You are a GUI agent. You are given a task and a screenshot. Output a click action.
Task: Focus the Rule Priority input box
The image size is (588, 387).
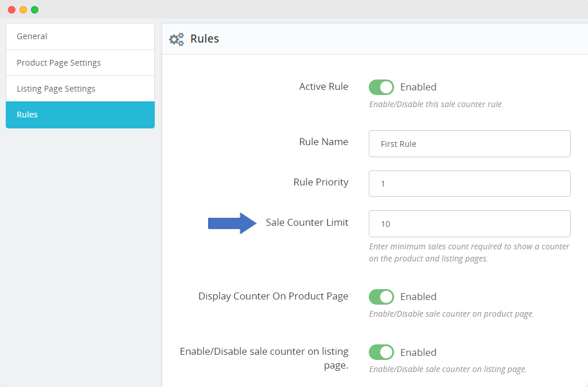[x=469, y=184]
